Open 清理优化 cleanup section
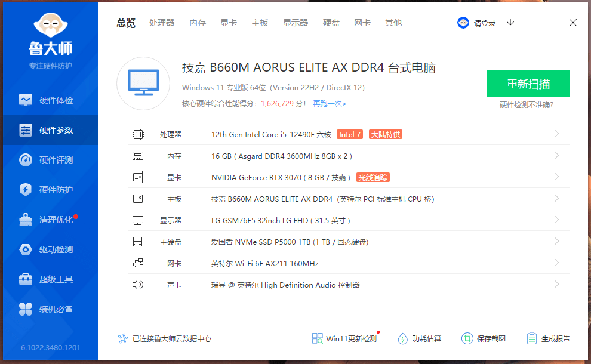The image size is (591, 364). (49, 220)
